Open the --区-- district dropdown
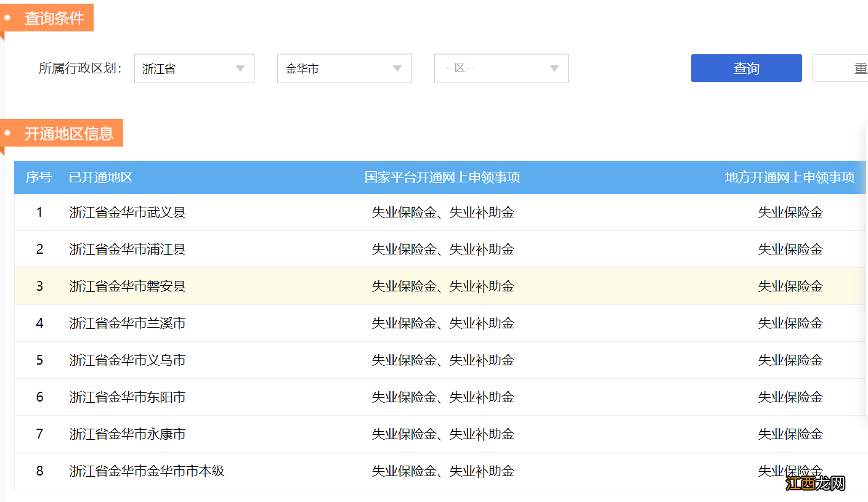The width and height of the screenshot is (868, 502). 501,68
